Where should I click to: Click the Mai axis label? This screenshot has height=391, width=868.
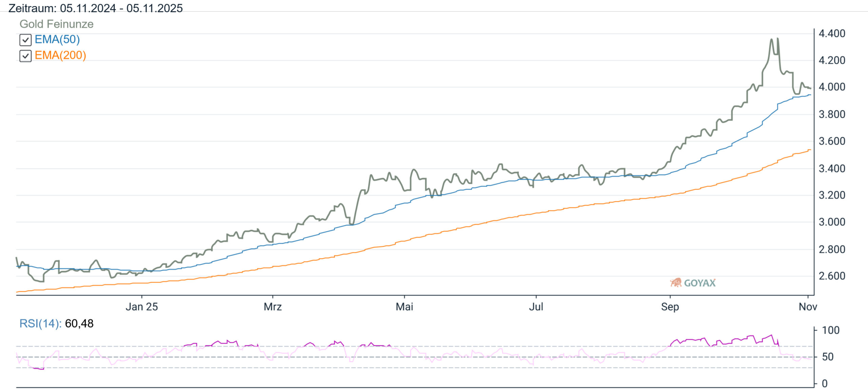pyautogui.click(x=404, y=307)
